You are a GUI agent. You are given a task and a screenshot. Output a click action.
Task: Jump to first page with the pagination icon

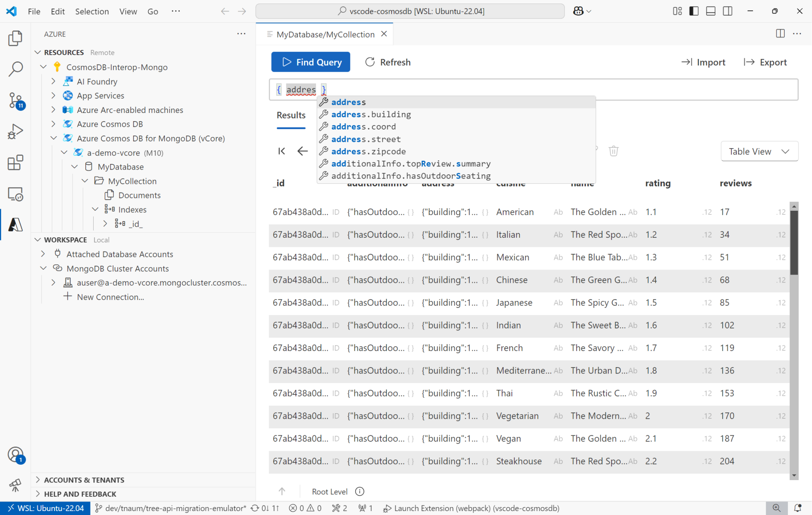click(282, 151)
